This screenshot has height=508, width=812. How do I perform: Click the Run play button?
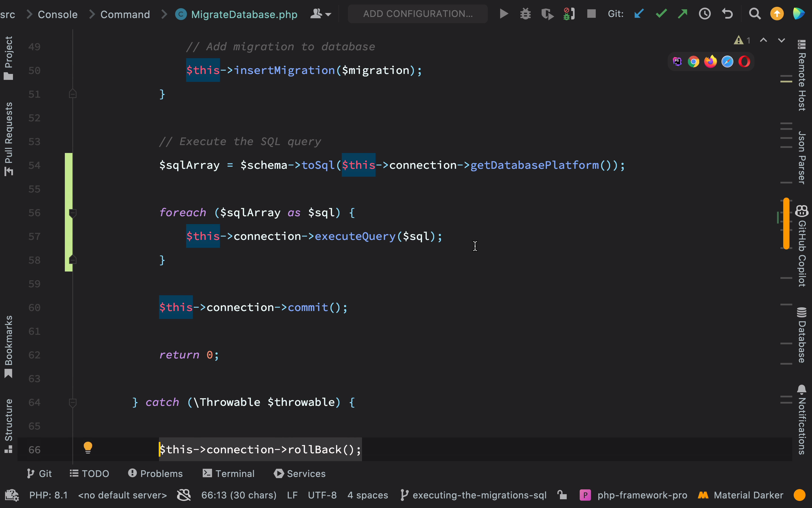pyautogui.click(x=504, y=14)
